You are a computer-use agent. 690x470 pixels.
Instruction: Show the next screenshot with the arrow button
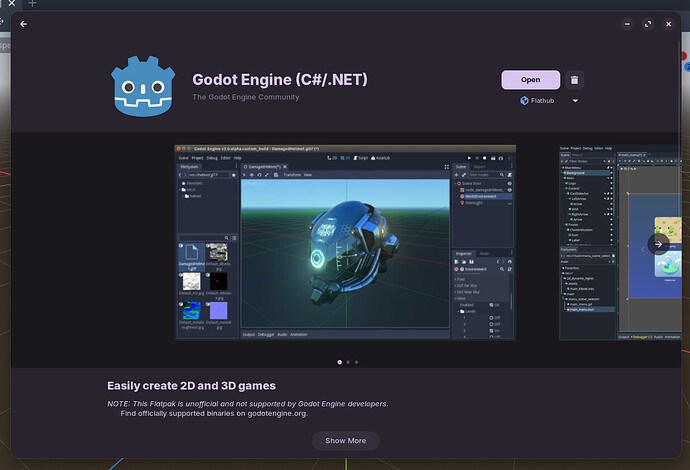pos(658,244)
